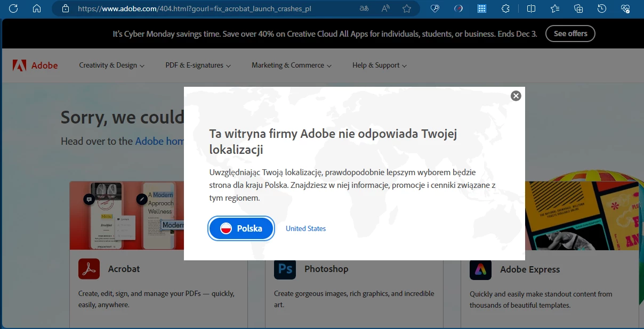
Task: Open the blue grid extension icon
Action: (482, 9)
